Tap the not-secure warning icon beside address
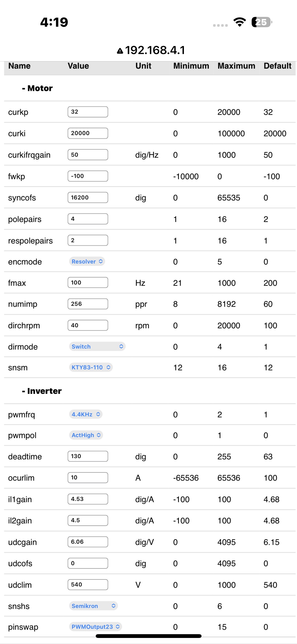The height and width of the screenshot is (644, 297). tap(120, 51)
